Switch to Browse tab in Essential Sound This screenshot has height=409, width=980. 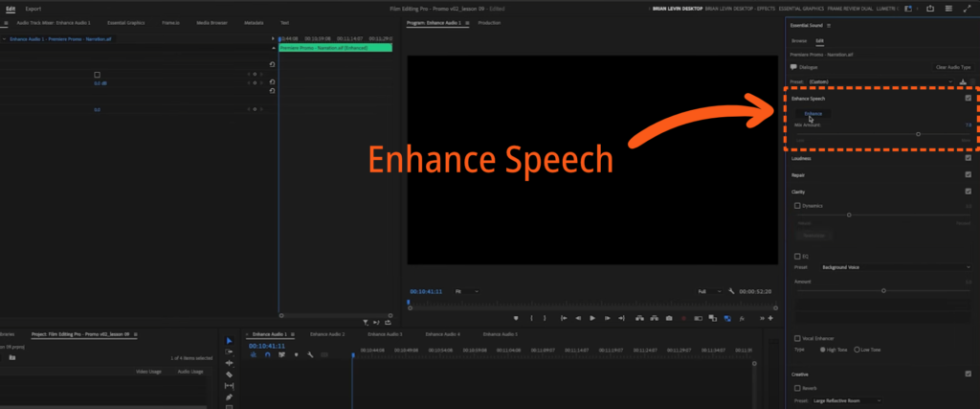pos(799,40)
